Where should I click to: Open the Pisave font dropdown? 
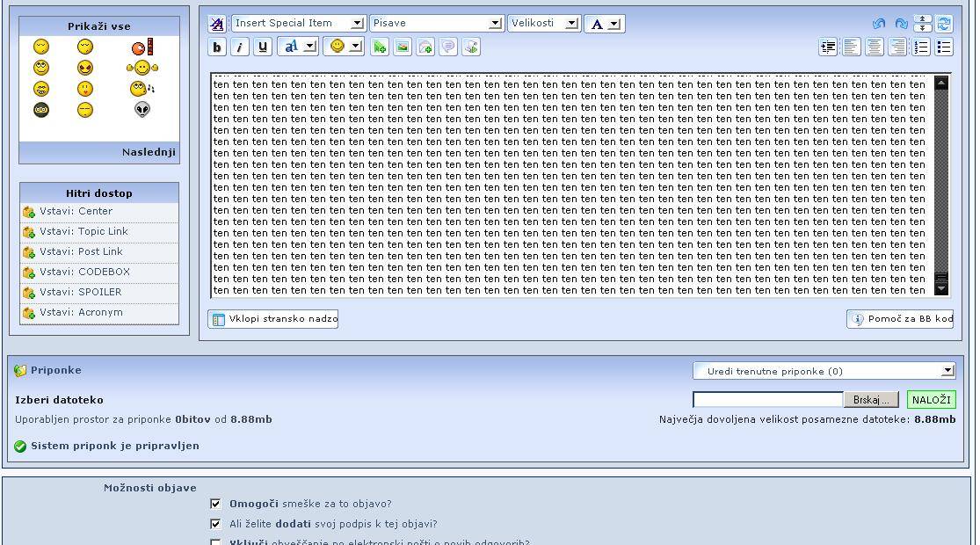(436, 23)
